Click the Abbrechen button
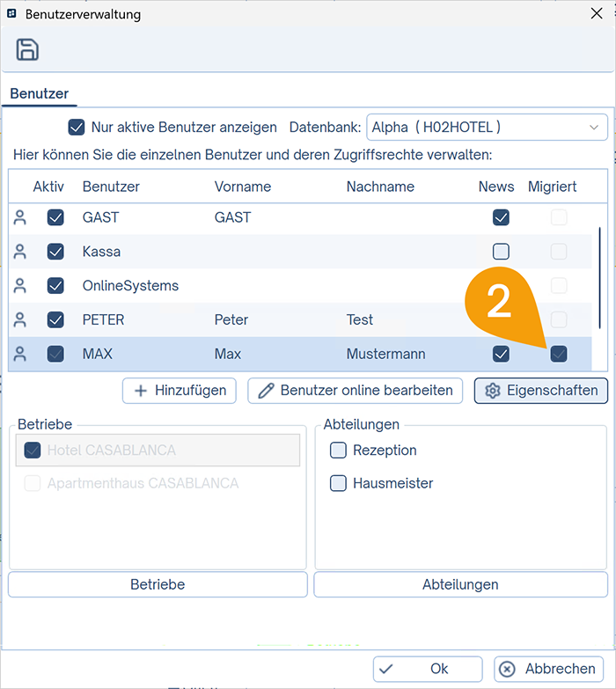The height and width of the screenshot is (689, 616). [549, 669]
